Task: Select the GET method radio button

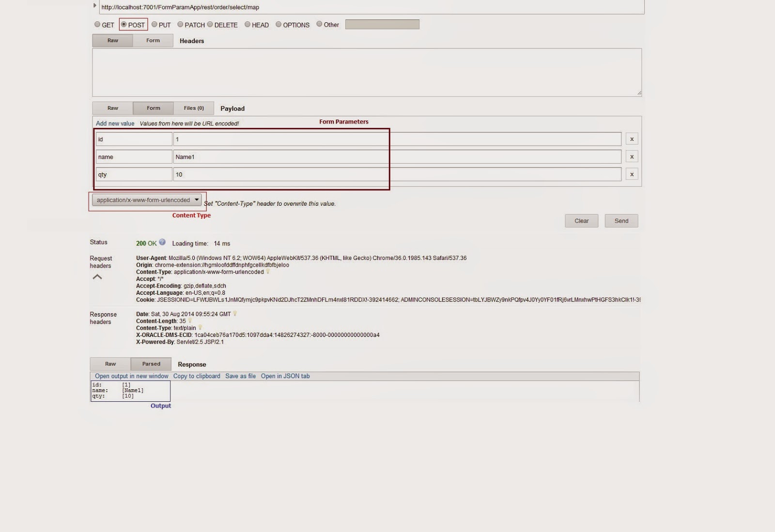Action: click(x=97, y=24)
